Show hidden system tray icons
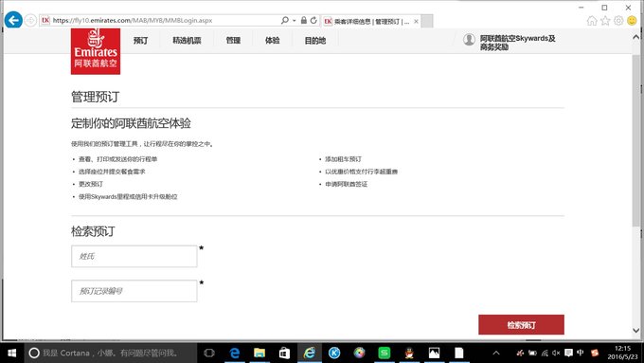The image size is (644, 363). (x=496, y=353)
